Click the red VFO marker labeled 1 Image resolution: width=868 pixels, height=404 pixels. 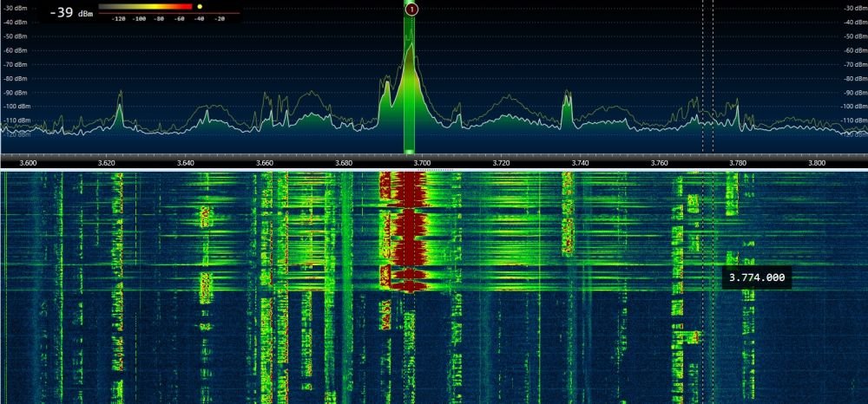tap(411, 9)
